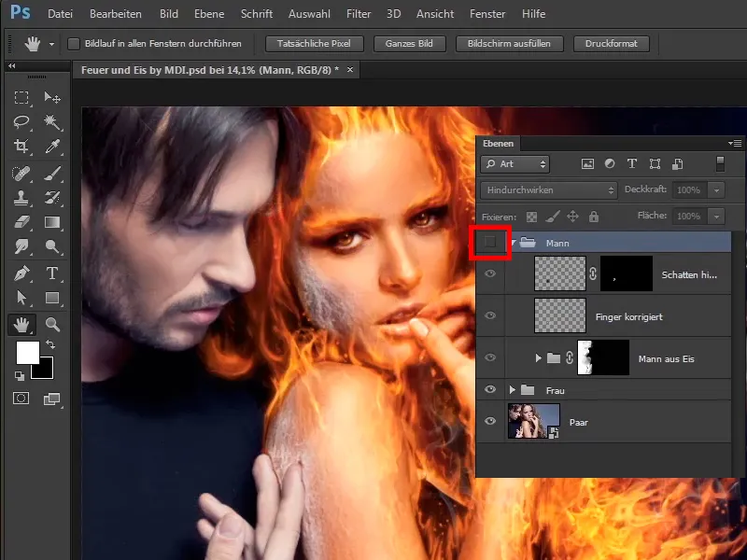
Task: Open the Art layer filter dropdown
Action: tap(515, 164)
